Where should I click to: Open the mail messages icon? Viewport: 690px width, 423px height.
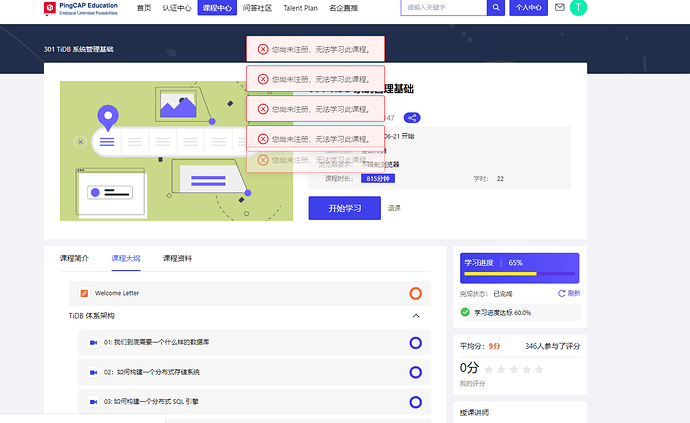(559, 8)
